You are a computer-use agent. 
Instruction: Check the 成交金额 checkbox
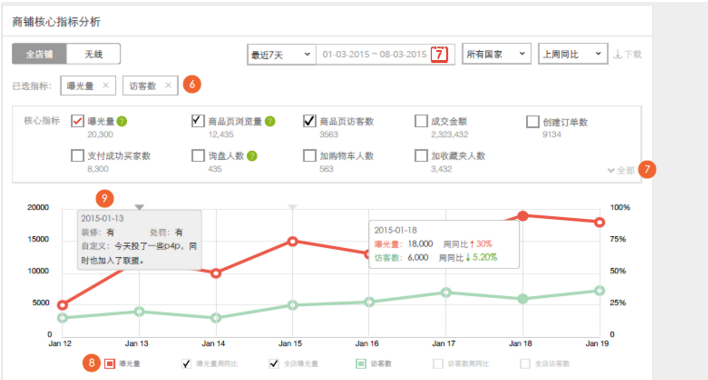pos(421,121)
